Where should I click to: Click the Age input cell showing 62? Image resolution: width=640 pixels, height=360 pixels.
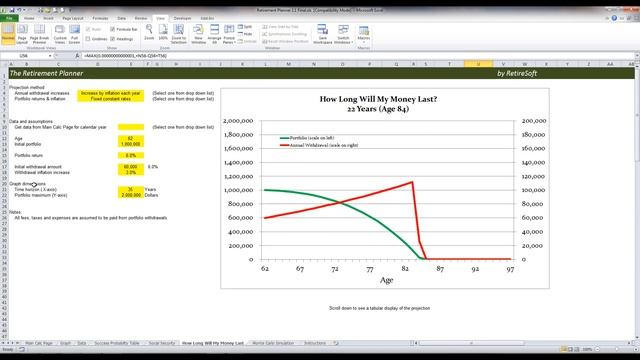pos(131,138)
